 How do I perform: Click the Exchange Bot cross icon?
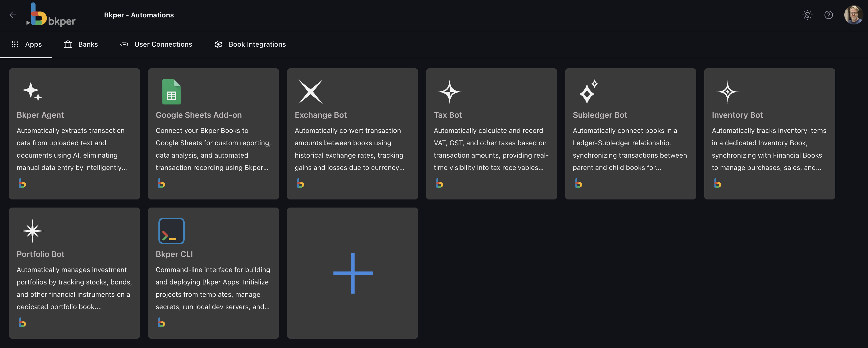click(x=310, y=92)
